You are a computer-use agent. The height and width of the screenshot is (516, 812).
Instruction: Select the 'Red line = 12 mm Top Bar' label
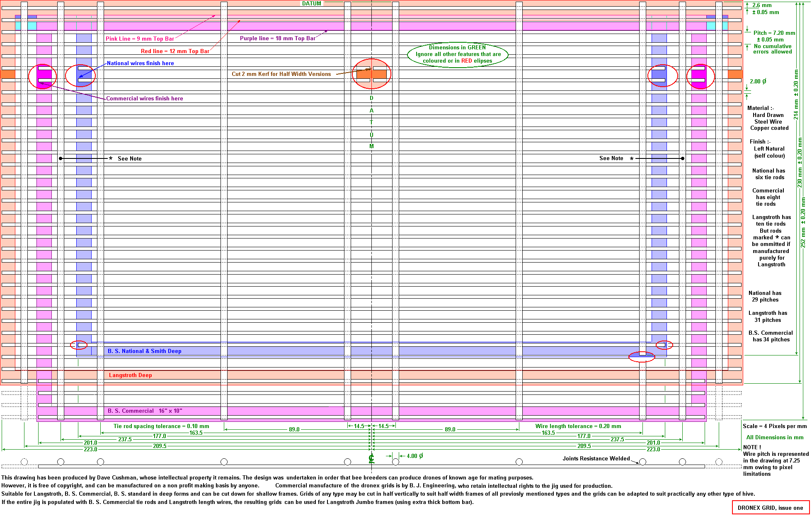[175, 51]
